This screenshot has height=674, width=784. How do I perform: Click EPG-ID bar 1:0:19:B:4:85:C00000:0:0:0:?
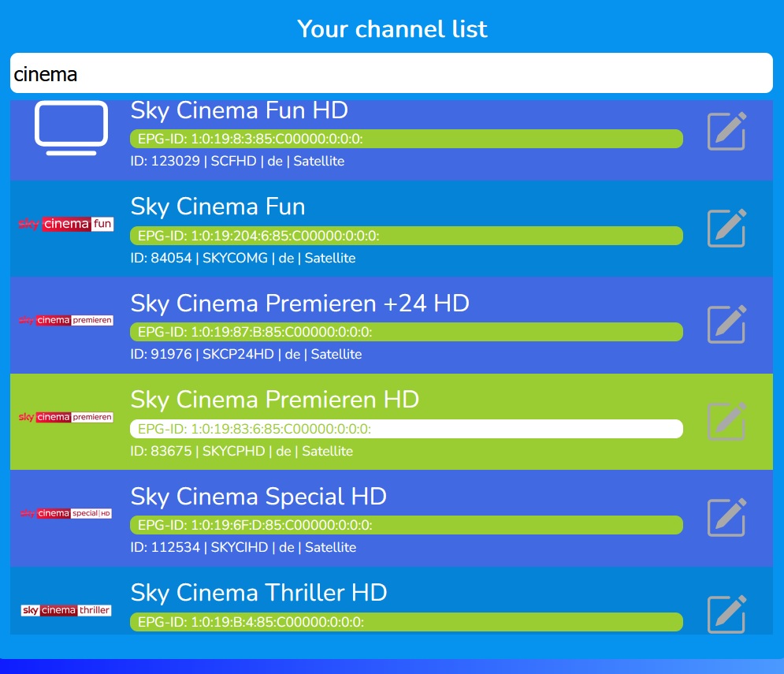(407, 622)
